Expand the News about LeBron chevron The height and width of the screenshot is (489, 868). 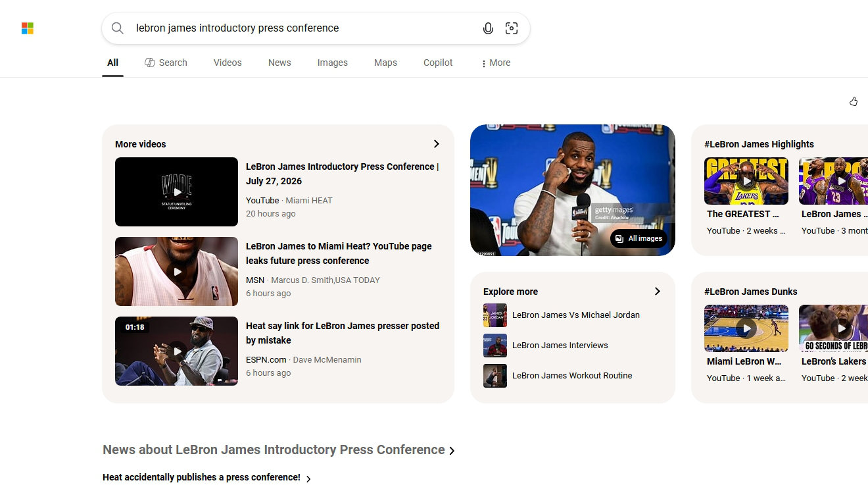tap(452, 451)
